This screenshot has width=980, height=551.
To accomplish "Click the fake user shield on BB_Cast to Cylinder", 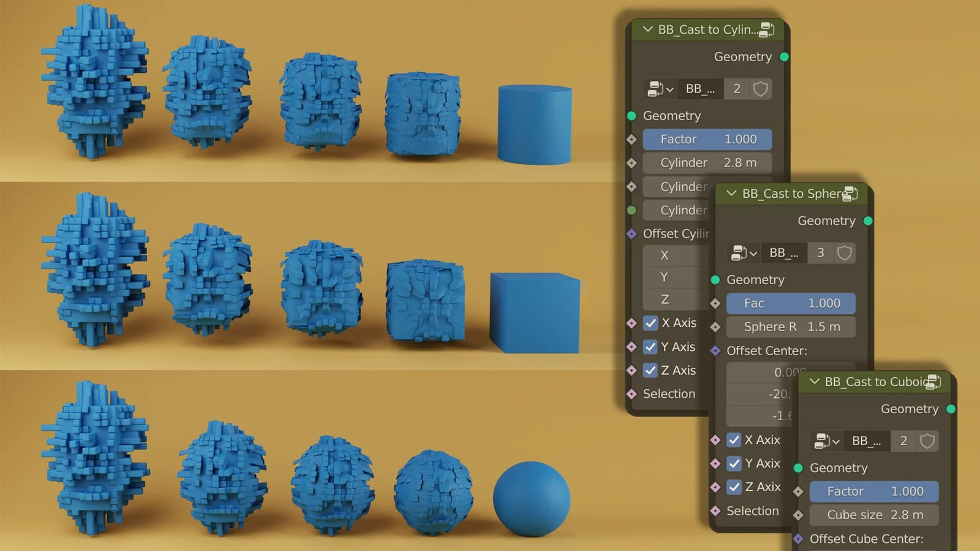I will pos(760,89).
